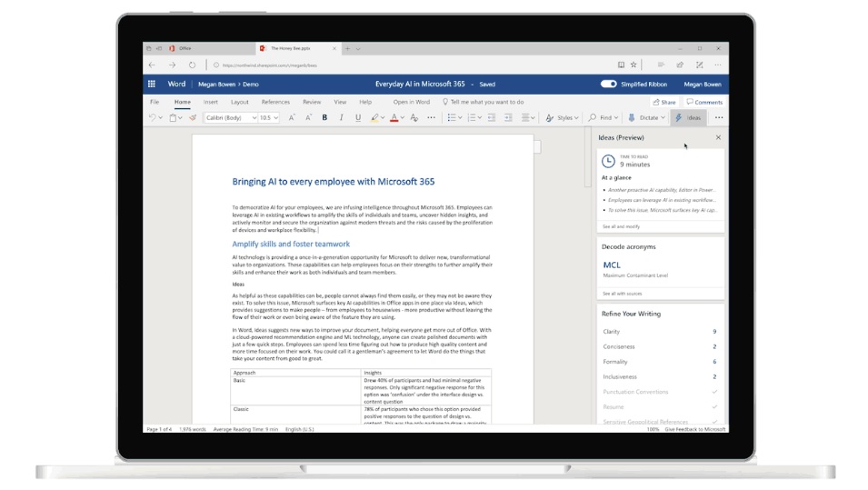Open Formality suggestions row
868x490 pixels.
point(661,362)
